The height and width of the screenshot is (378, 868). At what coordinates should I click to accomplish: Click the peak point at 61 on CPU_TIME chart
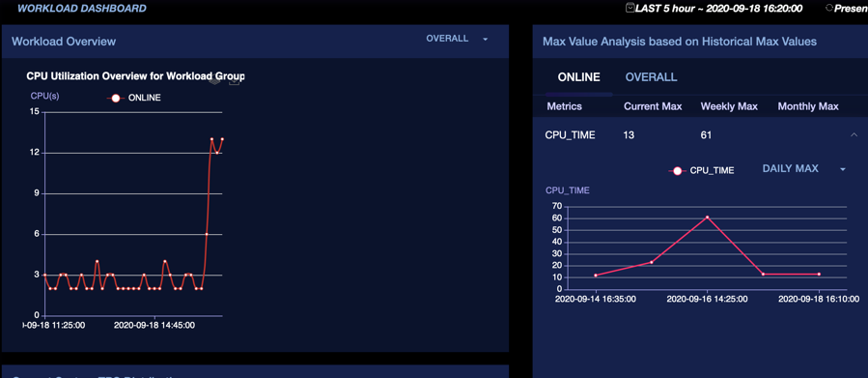707,218
